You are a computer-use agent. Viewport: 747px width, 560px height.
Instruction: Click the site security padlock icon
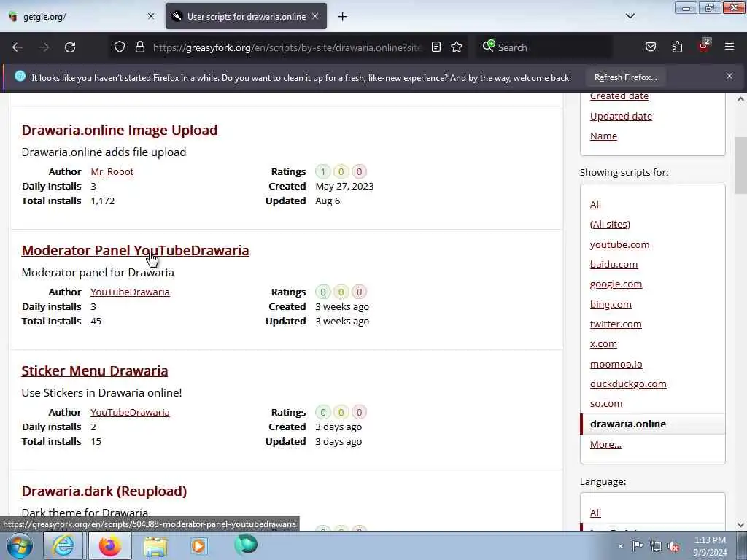pos(139,47)
